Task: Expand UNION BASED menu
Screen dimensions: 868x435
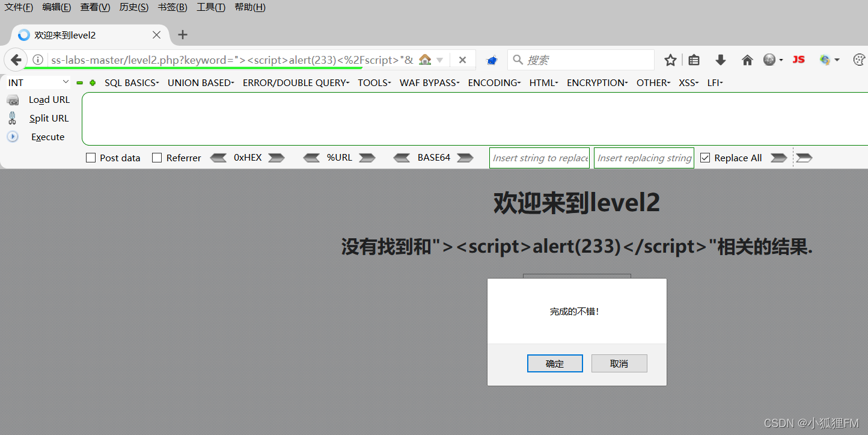Action: (x=201, y=83)
